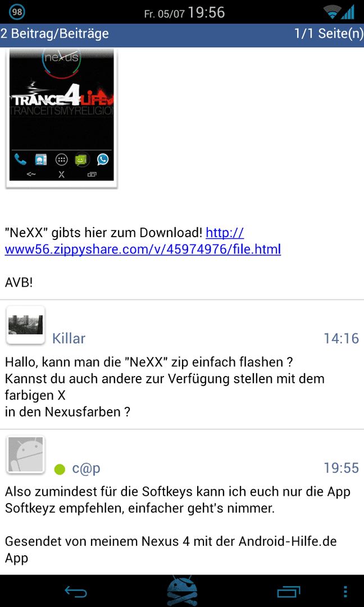Image resolution: width=364 pixels, height=607 pixels.
Task: Tap the 19:56 clock in status bar
Action: [x=207, y=13]
